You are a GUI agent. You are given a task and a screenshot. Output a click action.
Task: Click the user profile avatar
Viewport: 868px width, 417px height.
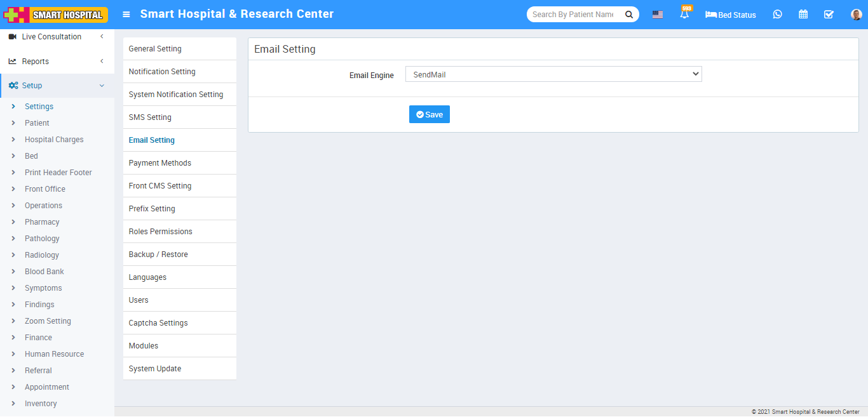[x=856, y=15]
